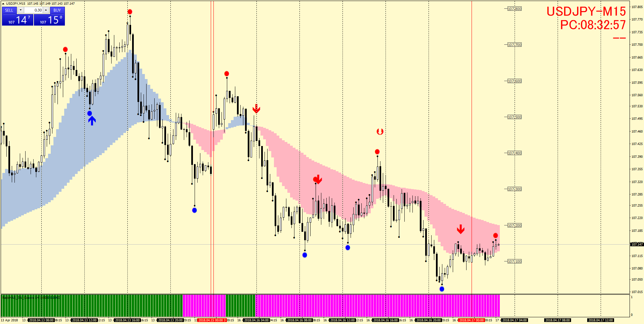The width and height of the screenshot is (644, 324).
Task: Click the 107.200 price level label
Action: point(515,225)
